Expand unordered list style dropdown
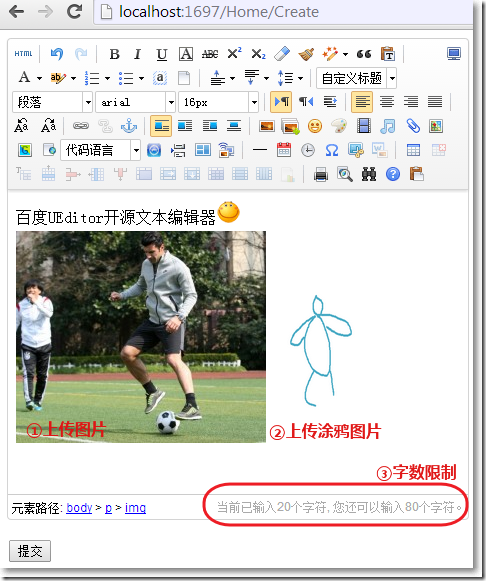 pyautogui.click(x=142, y=78)
